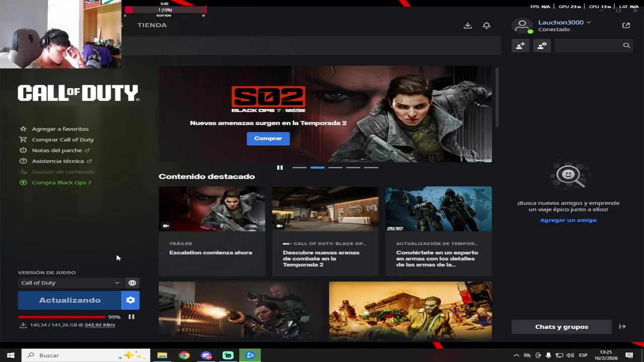Switch to the TIENDA tab
The image size is (644, 362).
[x=152, y=25]
